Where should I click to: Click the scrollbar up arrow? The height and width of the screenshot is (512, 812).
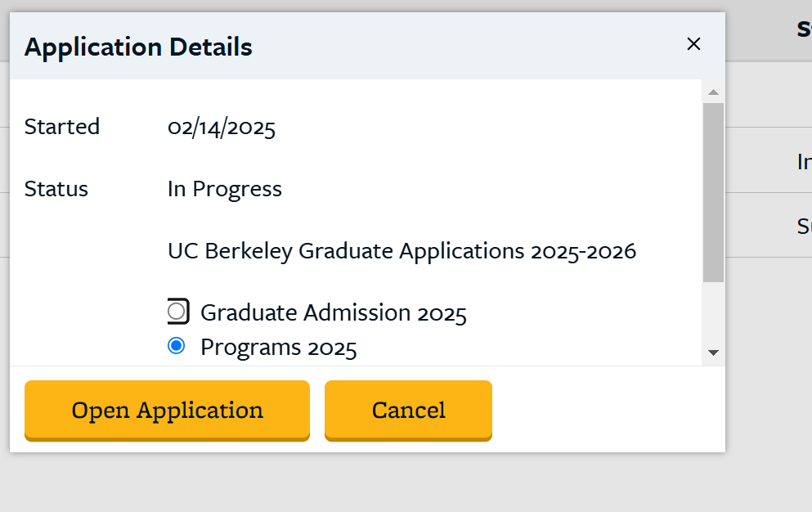[x=713, y=92]
